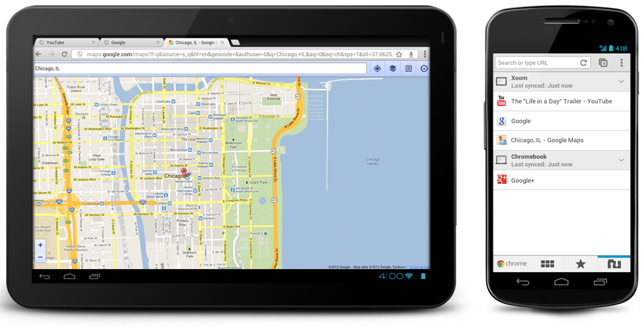Collapse the Chromebook synced device section
Viewport: 644px width, 327px height.
point(621,160)
